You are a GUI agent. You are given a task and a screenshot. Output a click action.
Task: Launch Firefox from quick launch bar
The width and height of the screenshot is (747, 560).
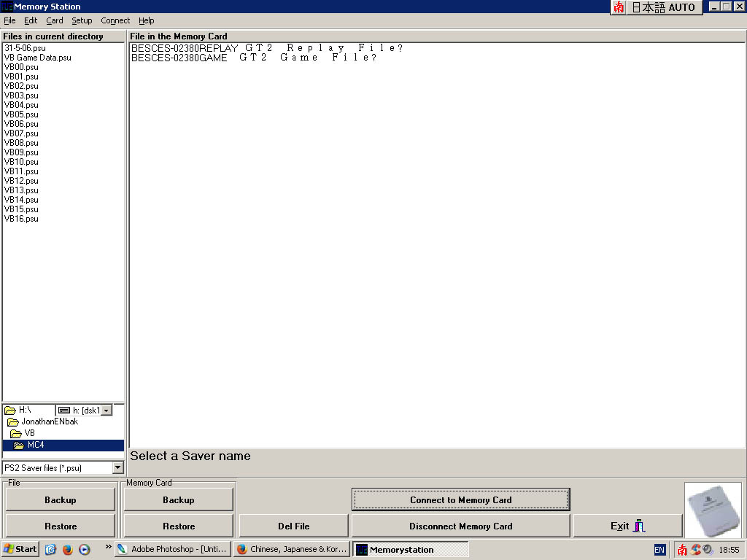click(x=68, y=550)
